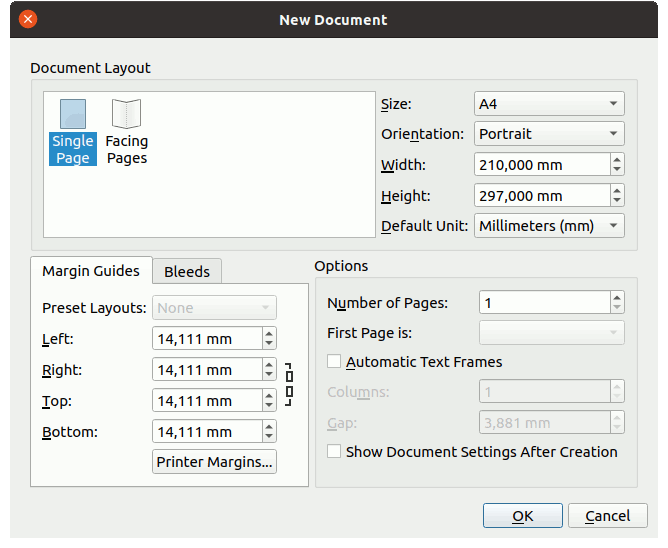The image size is (668, 548).
Task: Open the Default Unit dropdown
Action: (x=548, y=226)
